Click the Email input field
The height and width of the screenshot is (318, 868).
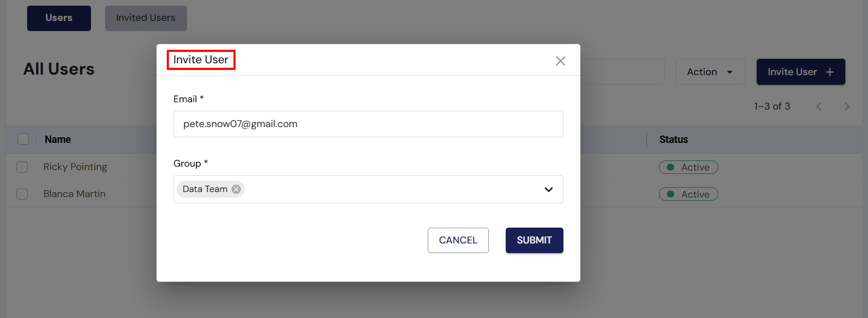[x=368, y=124]
